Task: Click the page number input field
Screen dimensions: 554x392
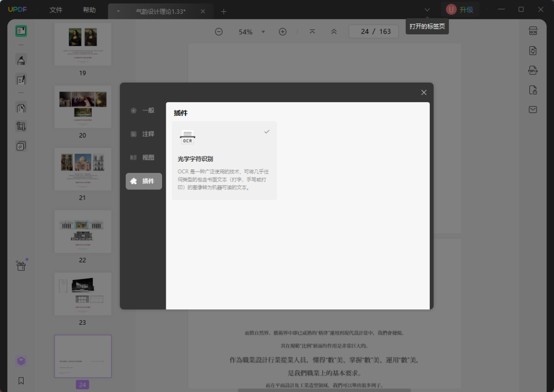Action: click(364, 32)
